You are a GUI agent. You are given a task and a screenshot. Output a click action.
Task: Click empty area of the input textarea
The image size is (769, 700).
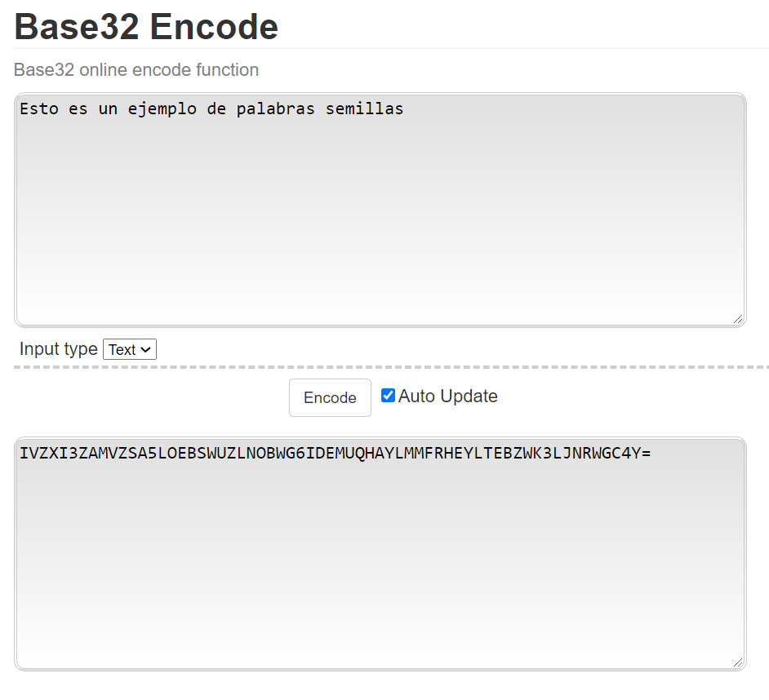point(380,228)
